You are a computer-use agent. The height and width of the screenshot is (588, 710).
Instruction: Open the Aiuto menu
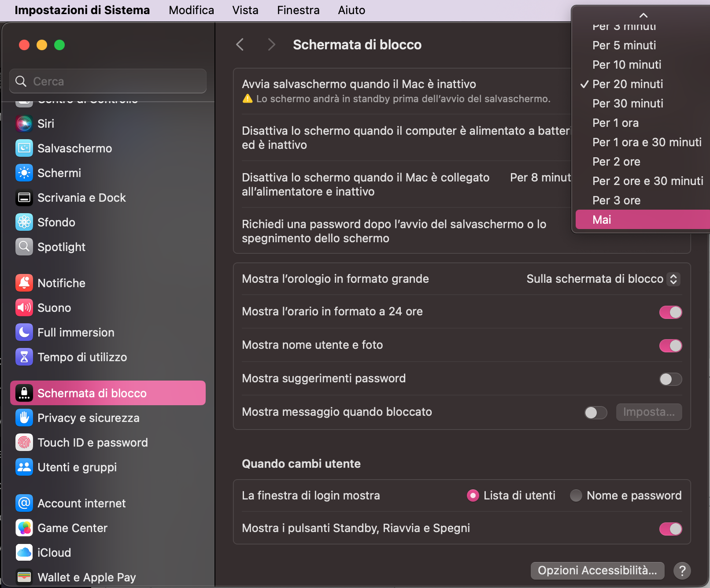[x=351, y=10]
